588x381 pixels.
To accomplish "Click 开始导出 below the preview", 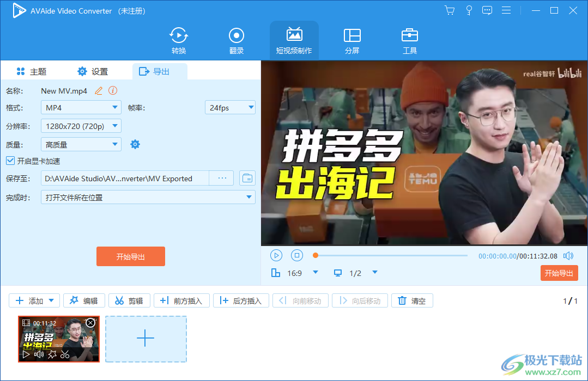I will click(559, 273).
